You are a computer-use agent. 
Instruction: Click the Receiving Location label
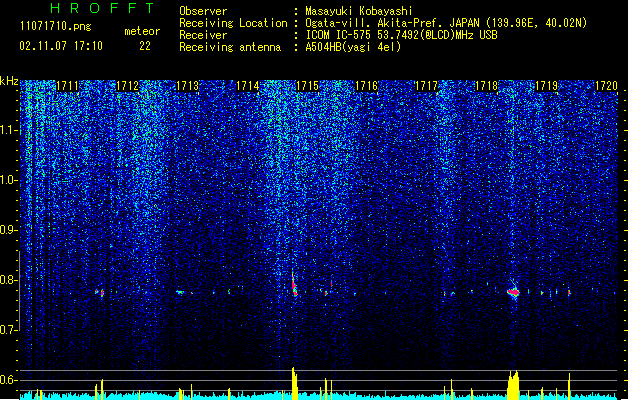[233, 23]
